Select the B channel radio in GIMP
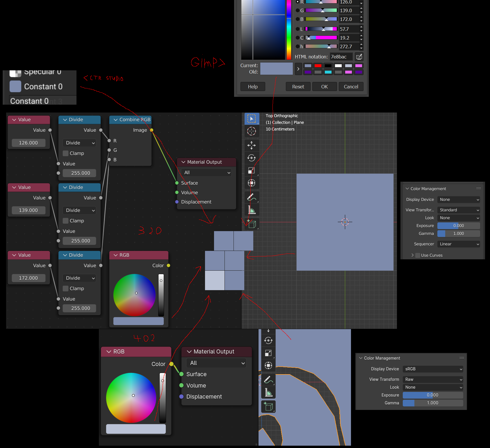490x448 pixels. [x=297, y=19]
